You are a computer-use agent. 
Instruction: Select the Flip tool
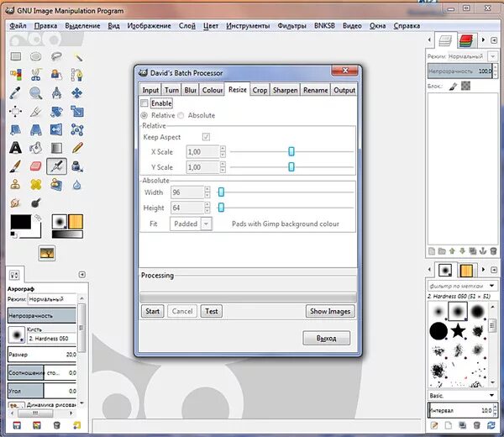point(56,129)
